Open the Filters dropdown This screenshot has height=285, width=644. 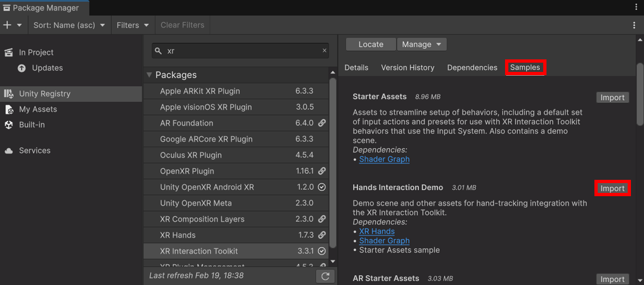pos(132,25)
